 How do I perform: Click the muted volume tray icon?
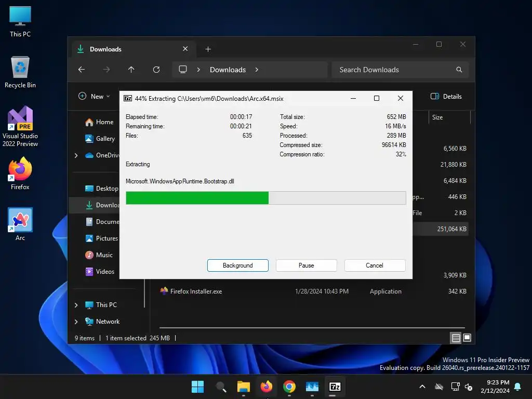pyautogui.click(x=469, y=387)
